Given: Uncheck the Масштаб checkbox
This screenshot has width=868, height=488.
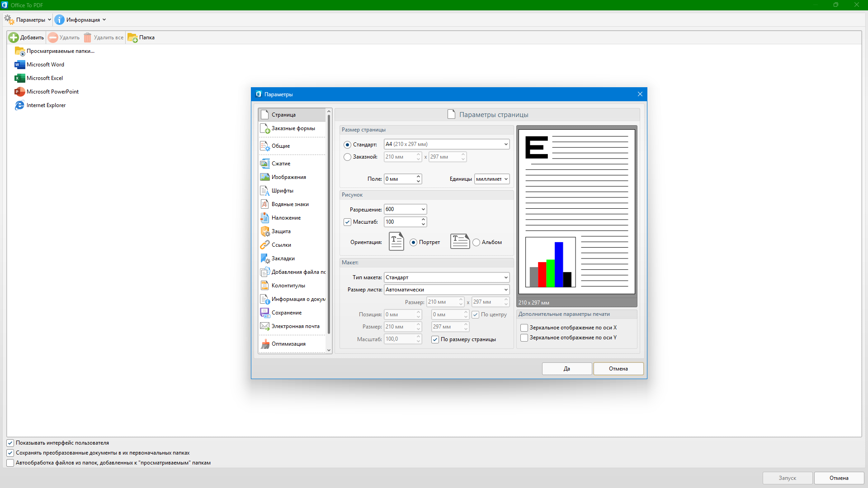Looking at the screenshot, I should tap(347, 222).
